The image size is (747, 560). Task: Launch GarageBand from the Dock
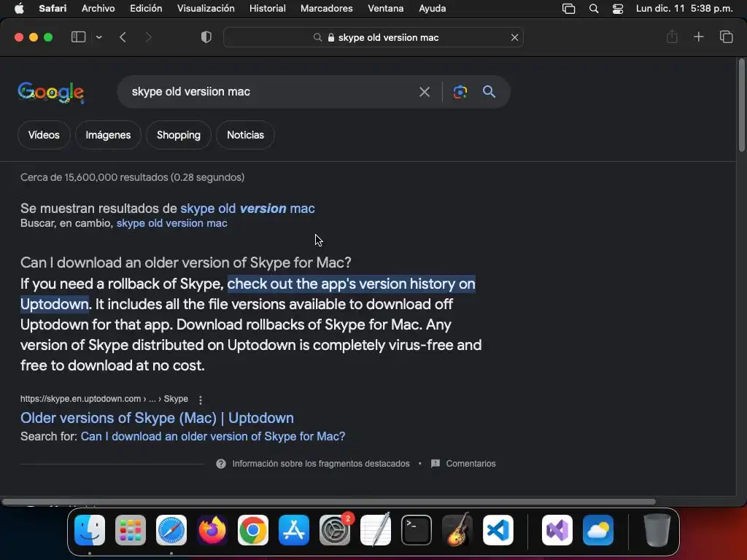[457, 530]
